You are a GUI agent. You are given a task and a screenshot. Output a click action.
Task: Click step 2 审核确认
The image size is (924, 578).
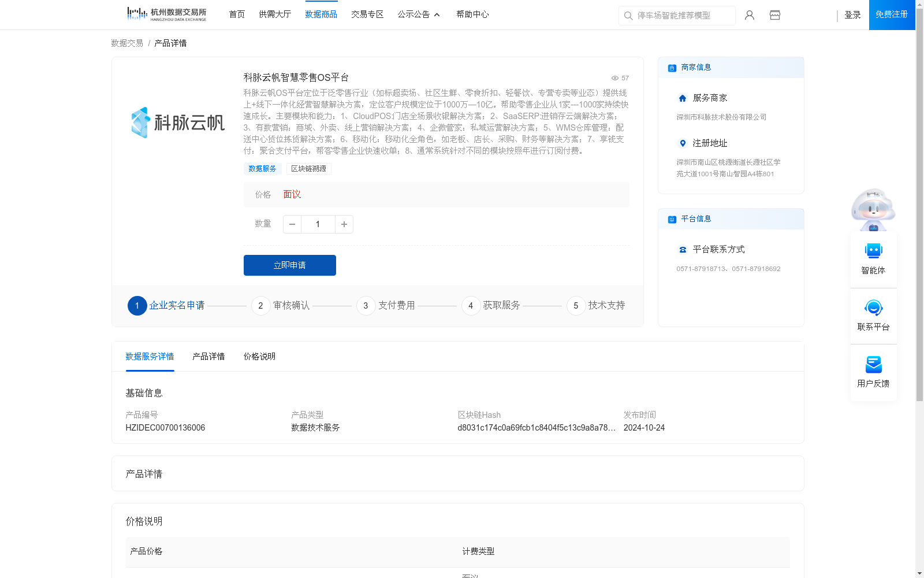tap(281, 306)
